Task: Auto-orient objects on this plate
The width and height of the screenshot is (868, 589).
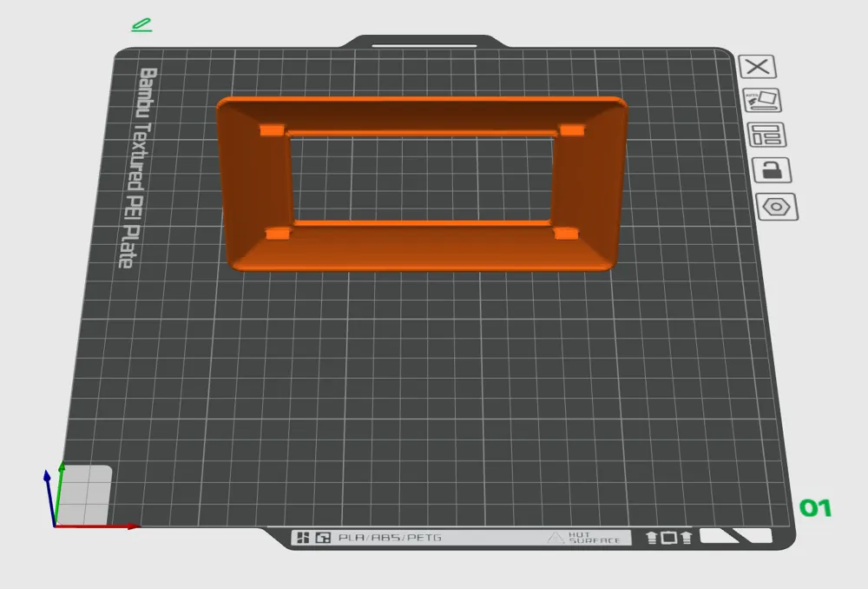Action: point(762,100)
